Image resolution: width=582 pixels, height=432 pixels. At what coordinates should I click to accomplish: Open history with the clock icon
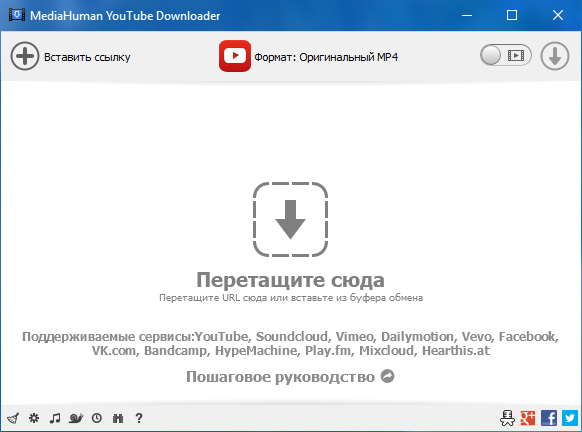click(97, 418)
